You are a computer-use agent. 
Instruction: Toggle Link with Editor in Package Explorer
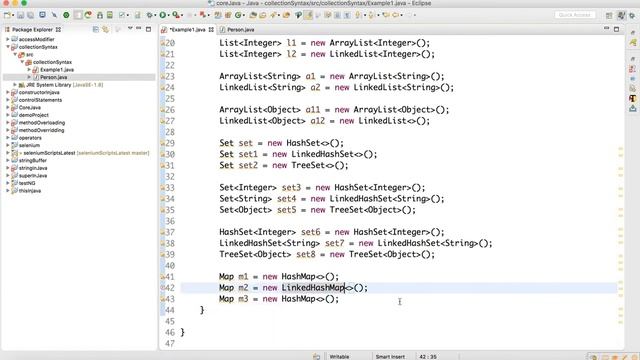pyautogui.click(x=105, y=29)
